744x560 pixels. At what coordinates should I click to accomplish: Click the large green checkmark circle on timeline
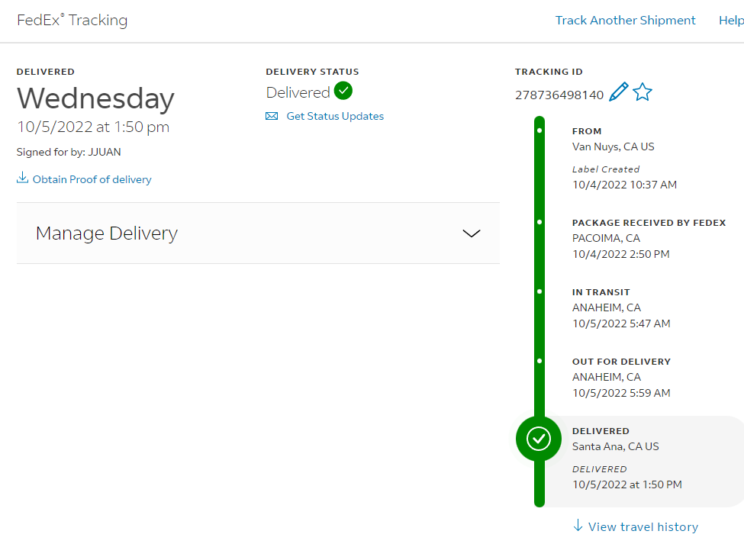[x=539, y=439]
